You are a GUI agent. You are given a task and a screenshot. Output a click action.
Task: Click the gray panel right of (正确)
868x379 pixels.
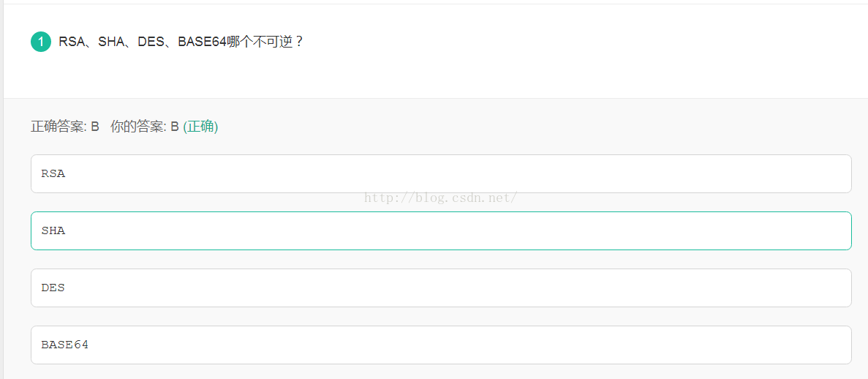pos(512,127)
